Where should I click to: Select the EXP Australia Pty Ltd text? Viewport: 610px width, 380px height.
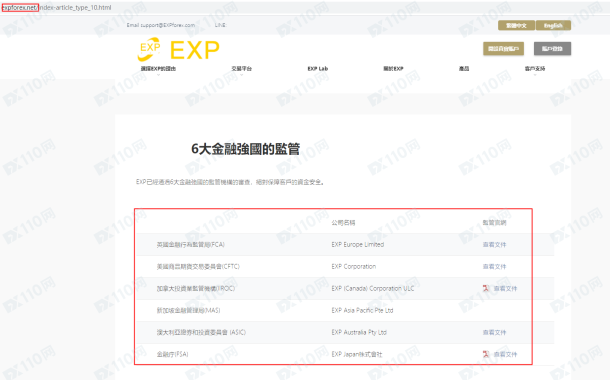pos(359,332)
